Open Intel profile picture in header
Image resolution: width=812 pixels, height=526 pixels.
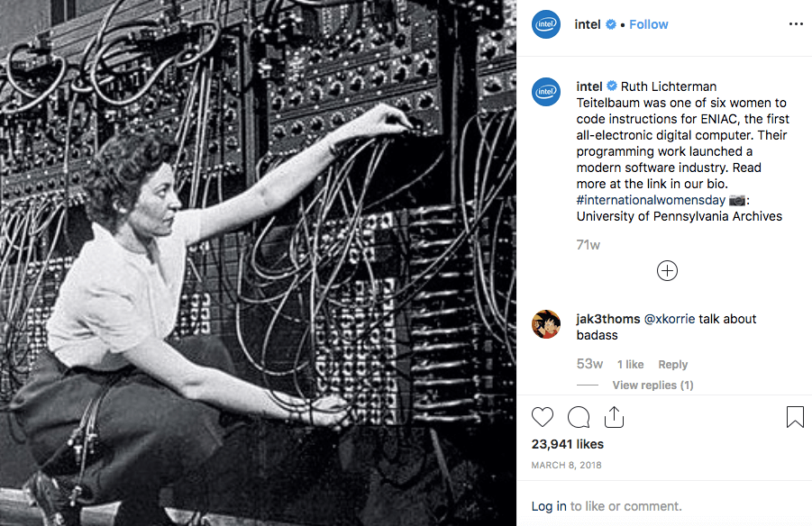(x=546, y=24)
